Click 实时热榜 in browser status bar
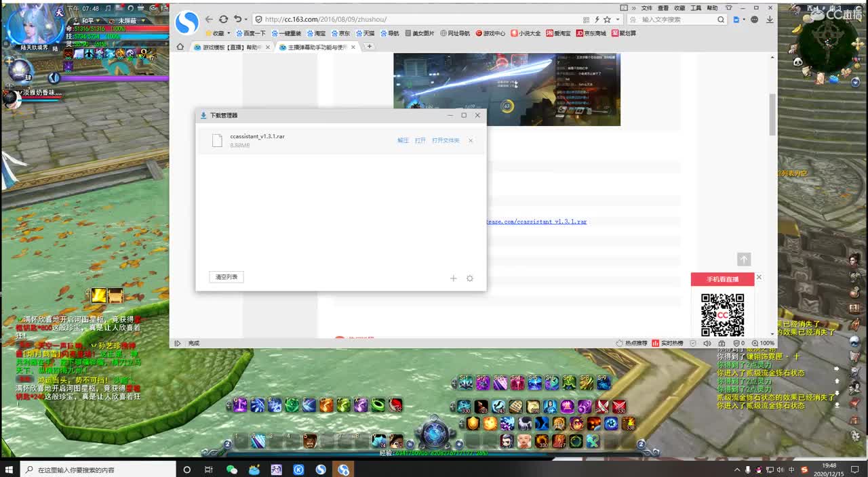 click(x=667, y=344)
